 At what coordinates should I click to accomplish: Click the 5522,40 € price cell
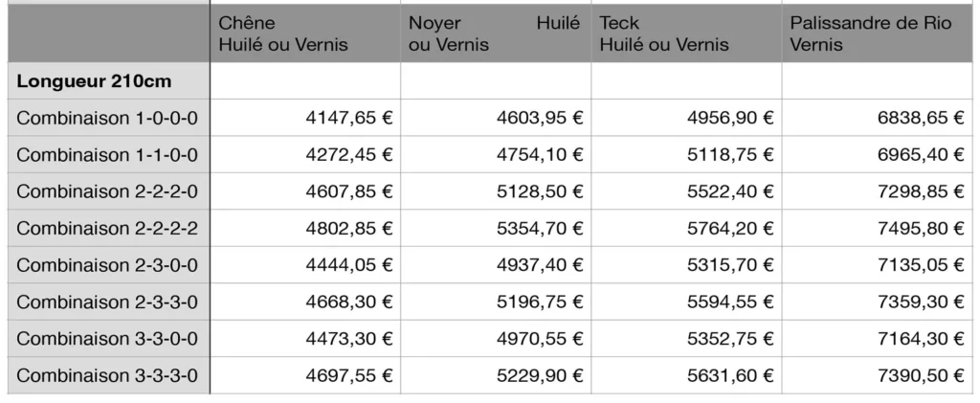coord(686,191)
